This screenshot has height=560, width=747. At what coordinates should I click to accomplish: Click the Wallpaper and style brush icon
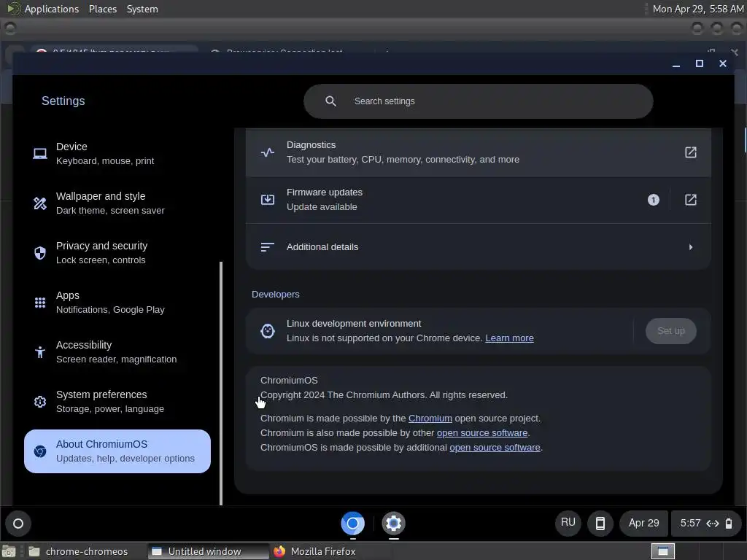click(x=40, y=203)
